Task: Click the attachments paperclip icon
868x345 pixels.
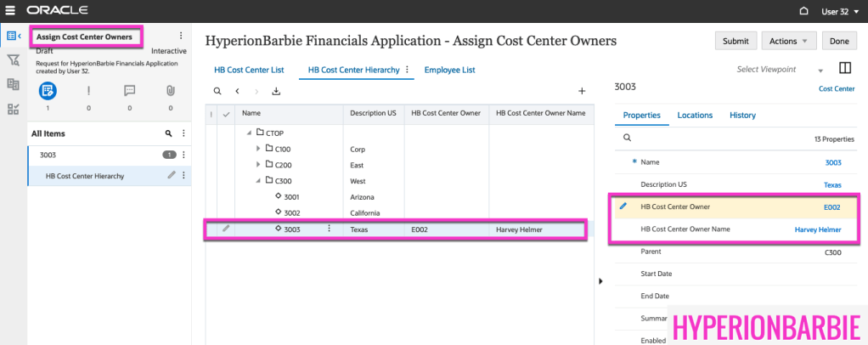Action: coord(170,90)
